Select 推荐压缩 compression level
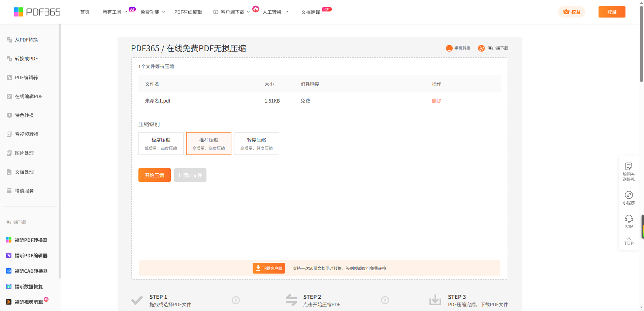The image size is (644, 311). tap(208, 143)
